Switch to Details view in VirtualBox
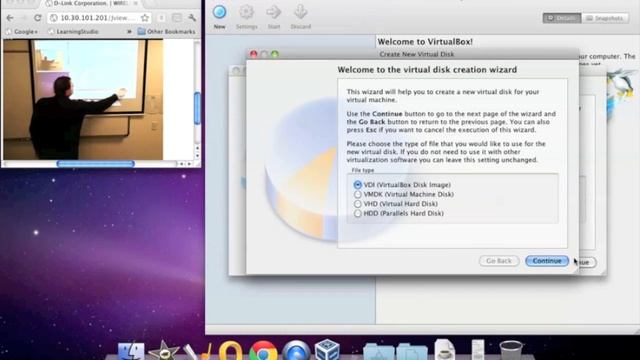This screenshot has height=360, width=640. tap(562, 18)
